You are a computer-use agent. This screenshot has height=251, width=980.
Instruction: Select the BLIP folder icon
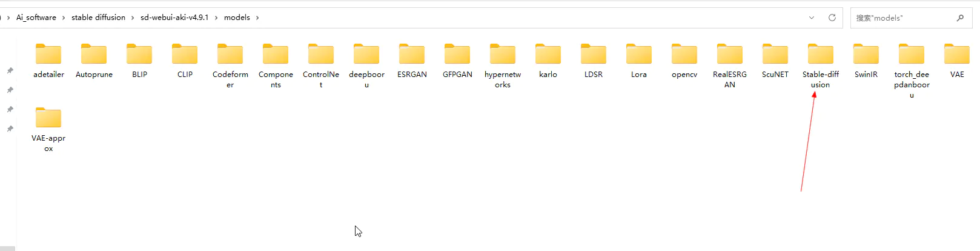139,55
